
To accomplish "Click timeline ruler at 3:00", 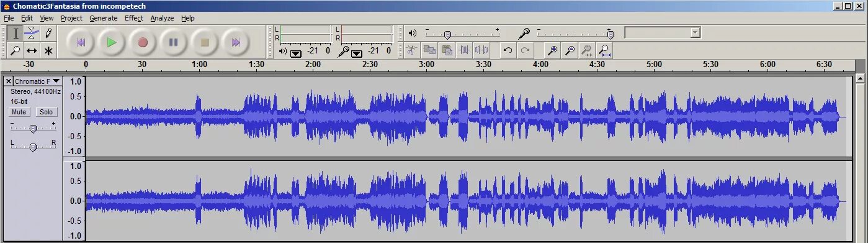I will [x=427, y=65].
